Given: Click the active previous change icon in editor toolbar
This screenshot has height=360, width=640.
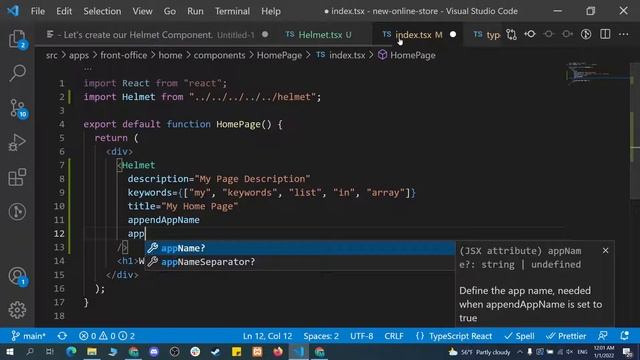Looking at the screenshot, I should pos(530,35).
